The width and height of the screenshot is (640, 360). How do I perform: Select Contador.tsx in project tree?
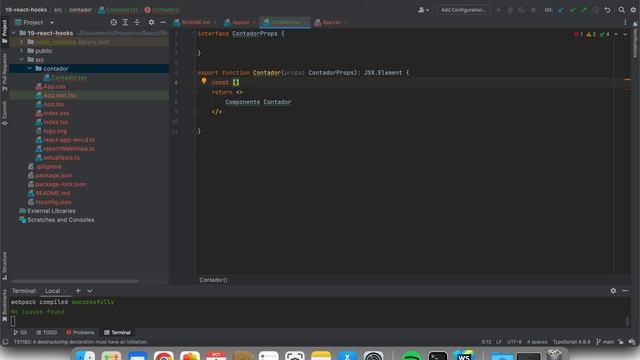click(x=69, y=78)
